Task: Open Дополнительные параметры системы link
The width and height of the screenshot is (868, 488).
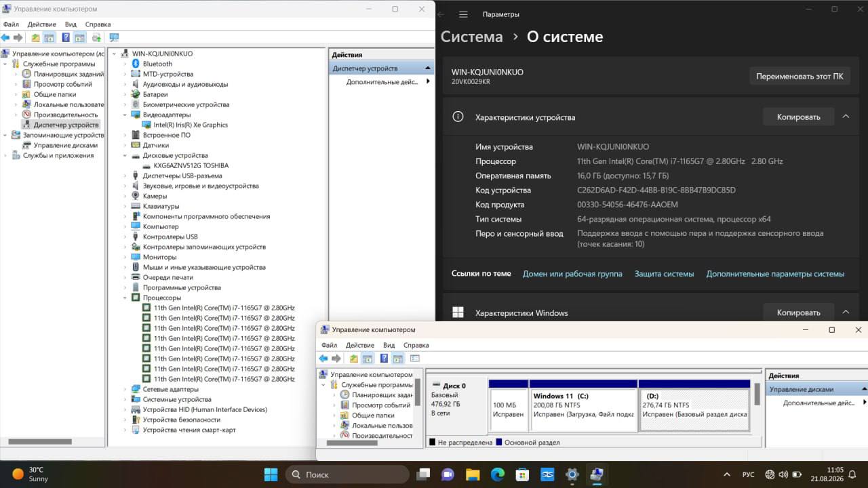Action: click(x=775, y=274)
